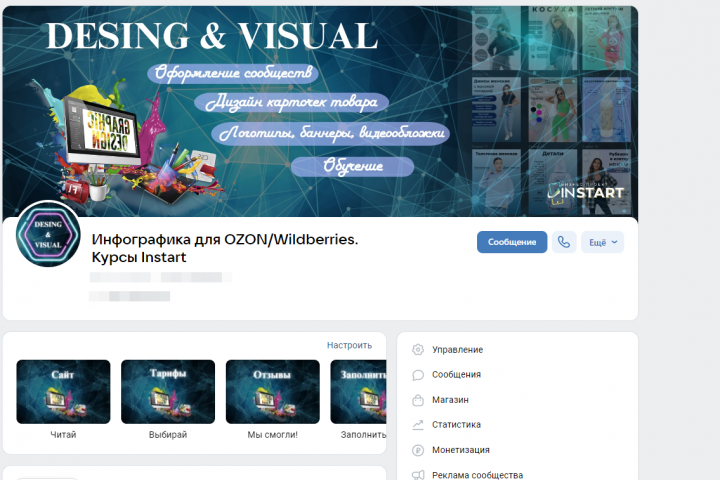This screenshot has height=480, width=720.
Task: Click the Выбирай caption
Action: click(168, 435)
